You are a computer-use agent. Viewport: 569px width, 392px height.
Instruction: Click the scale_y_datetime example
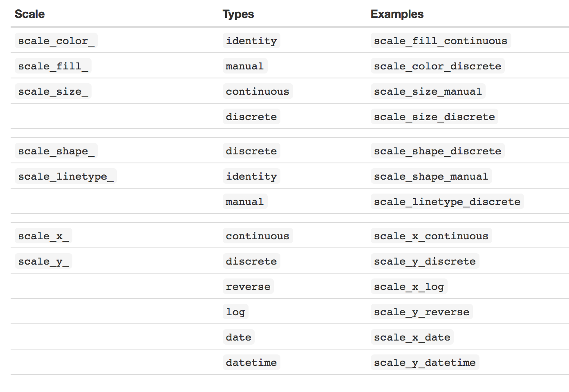pos(425,363)
